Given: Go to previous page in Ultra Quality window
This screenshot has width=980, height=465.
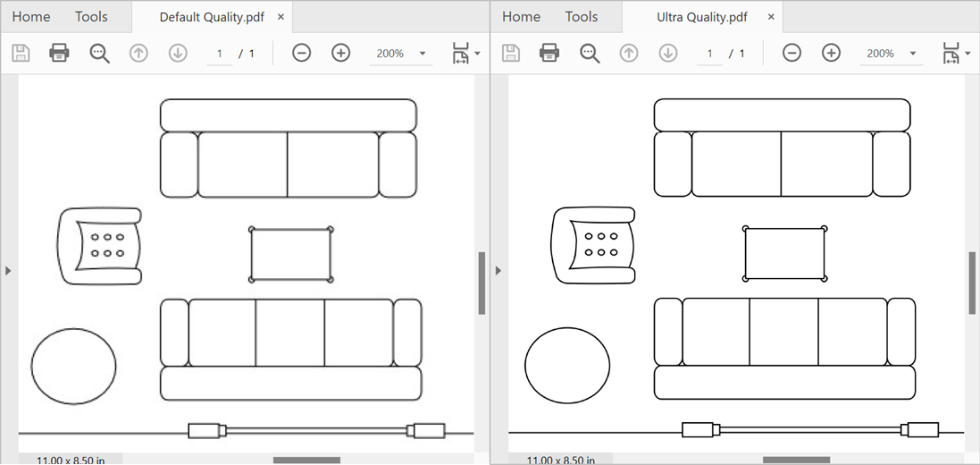Looking at the screenshot, I should click(628, 53).
